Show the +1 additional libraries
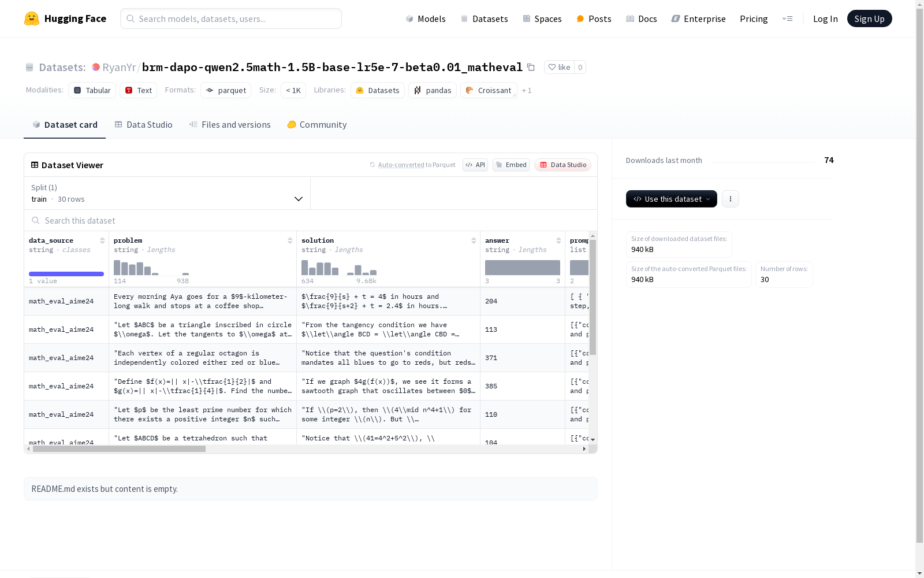Screen dimensions: 924x578 (527, 90)
